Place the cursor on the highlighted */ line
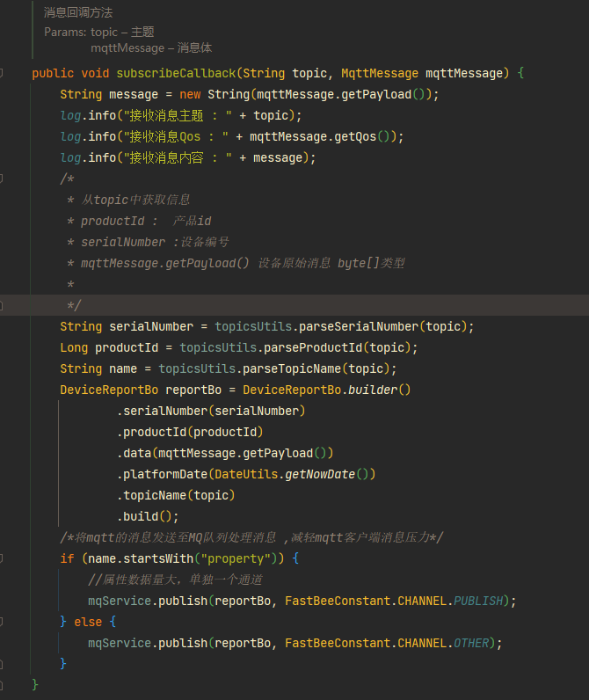This screenshot has width=589, height=700. click(294, 305)
